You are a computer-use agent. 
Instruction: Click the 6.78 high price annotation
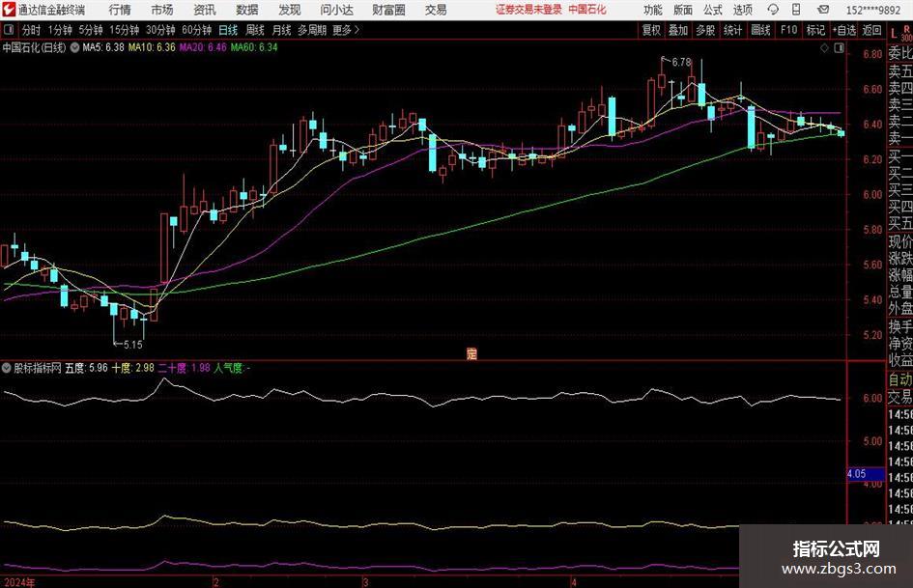pyautogui.click(x=680, y=62)
